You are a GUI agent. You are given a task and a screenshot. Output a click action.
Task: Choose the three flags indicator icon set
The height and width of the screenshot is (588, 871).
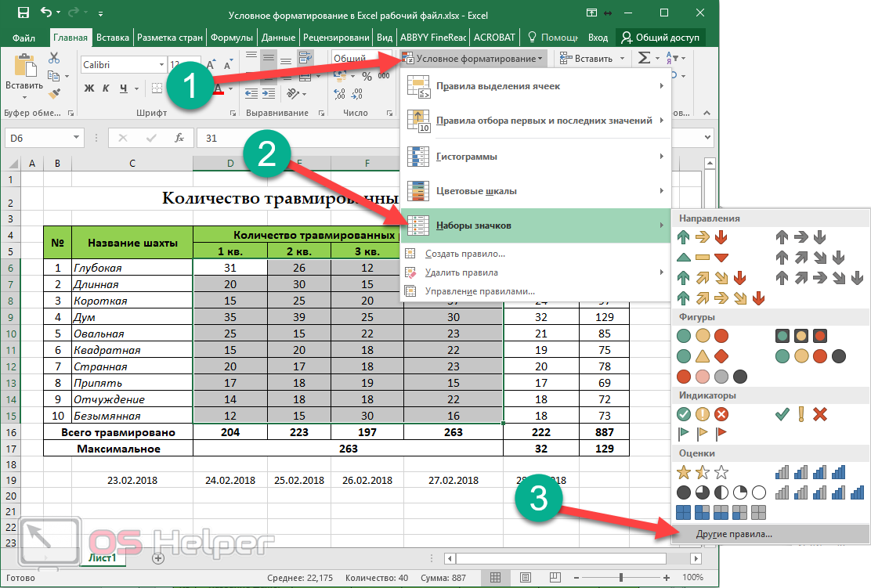pos(702,433)
